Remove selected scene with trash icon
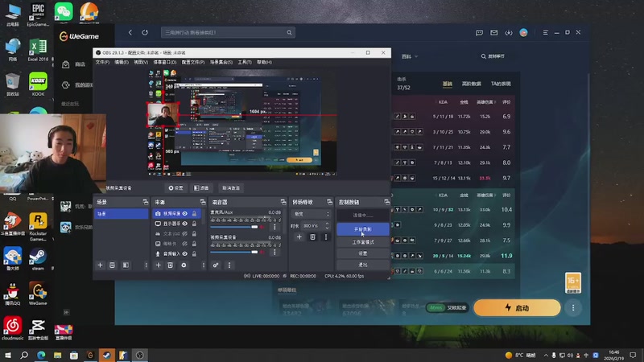Screen dimensions: 644x362 click(112, 265)
